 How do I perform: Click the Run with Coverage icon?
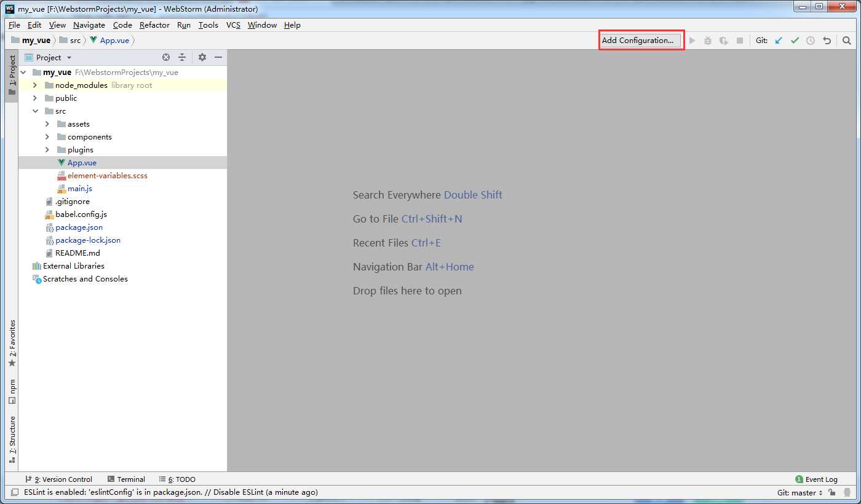[724, 41]
